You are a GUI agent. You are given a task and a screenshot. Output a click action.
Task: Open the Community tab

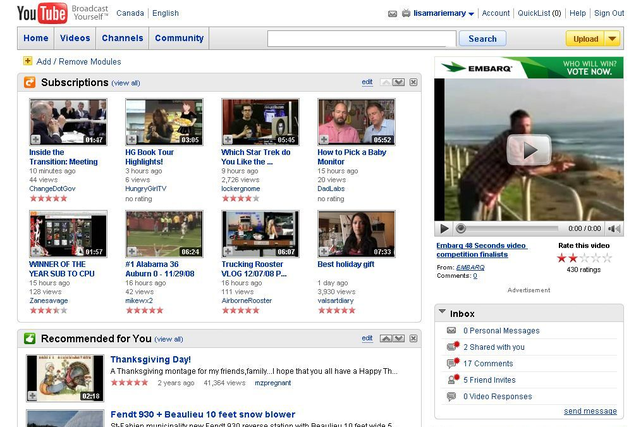179,38
